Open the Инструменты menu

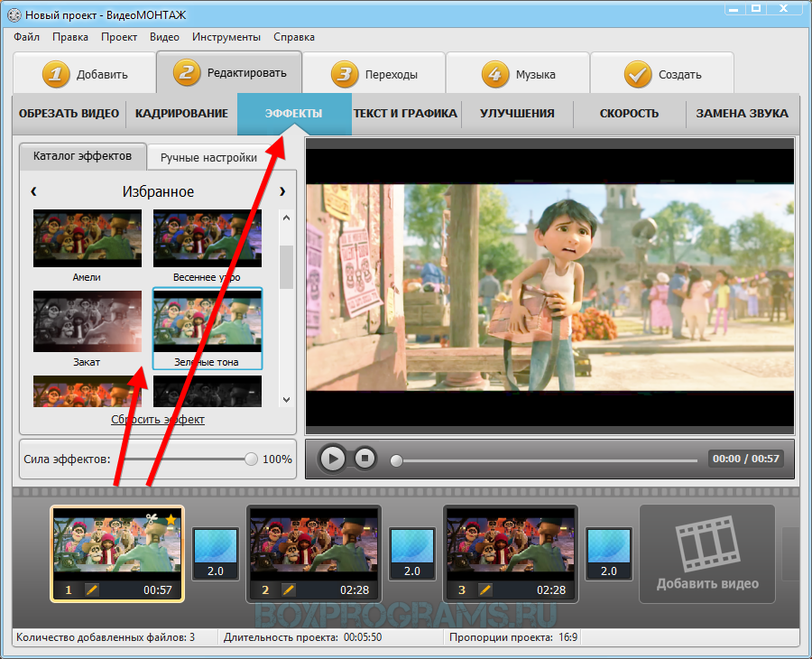pos(226,37)
